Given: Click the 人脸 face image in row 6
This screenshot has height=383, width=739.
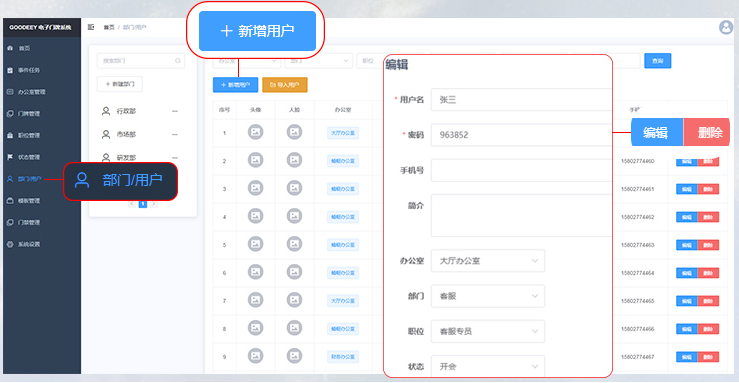Looking at the screenshot, I should tap(294, 272).
